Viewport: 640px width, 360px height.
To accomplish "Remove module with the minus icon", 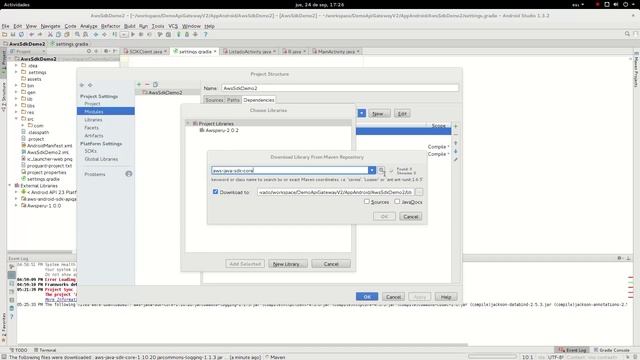I will tap(147, 84).
